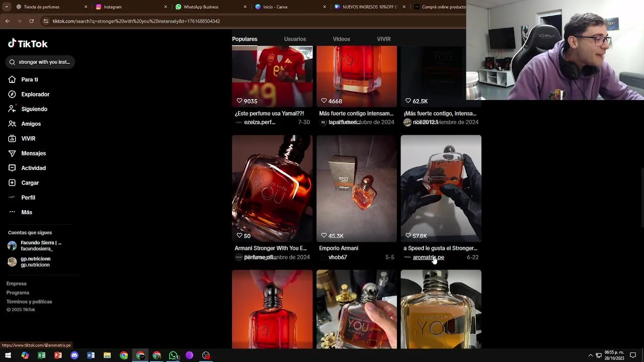This screenshot has width=644, height=362.
Task: Close the WhatsApp Business tab
Action: coord(245,7)
